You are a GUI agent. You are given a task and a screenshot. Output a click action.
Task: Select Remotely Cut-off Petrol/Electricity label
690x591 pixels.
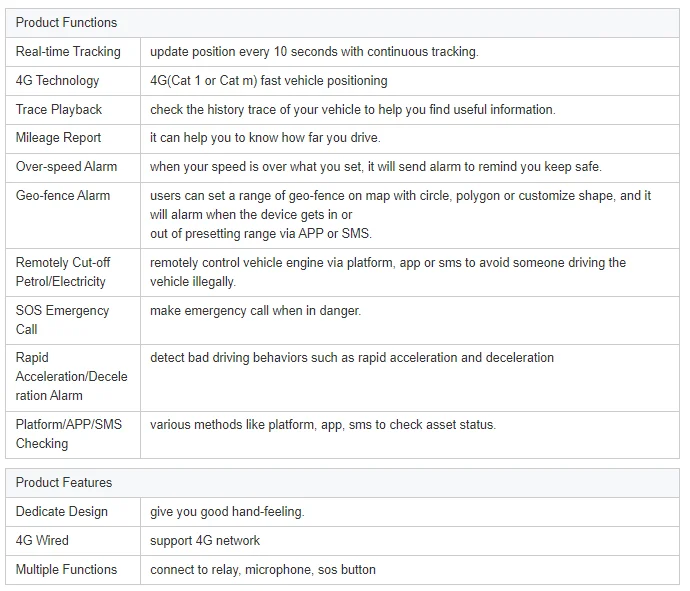point(63,272)
